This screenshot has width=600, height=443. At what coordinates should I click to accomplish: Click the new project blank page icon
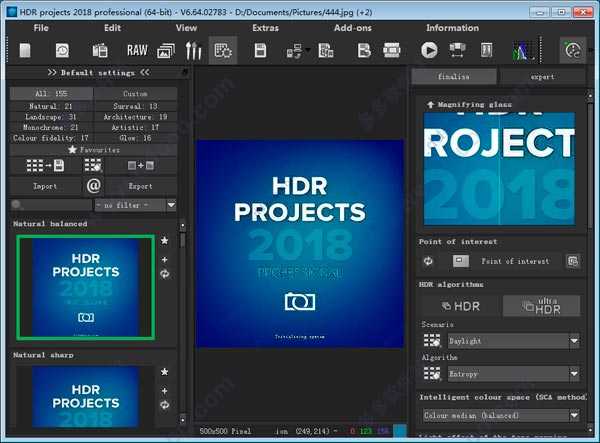click(x=25, y=50)
